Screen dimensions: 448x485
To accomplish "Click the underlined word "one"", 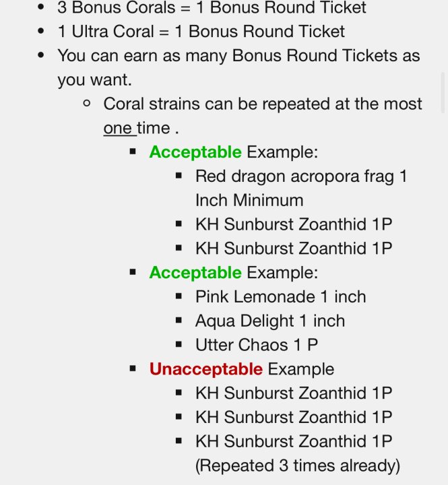I will click(x=118, y=128).
